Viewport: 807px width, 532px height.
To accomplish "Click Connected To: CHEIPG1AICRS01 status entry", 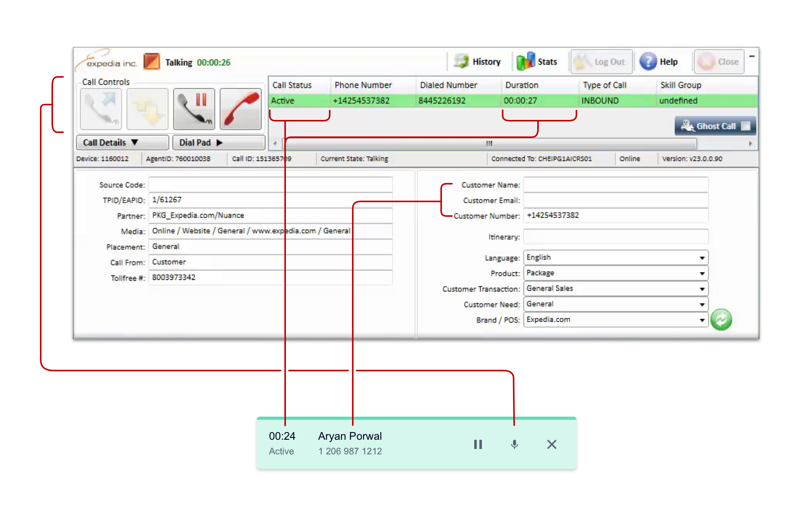I will 541,159.
